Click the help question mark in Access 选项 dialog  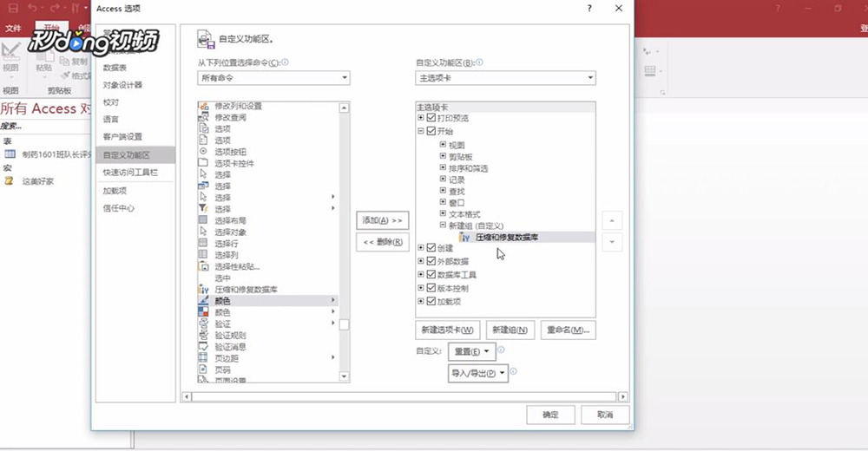[589, 9]
